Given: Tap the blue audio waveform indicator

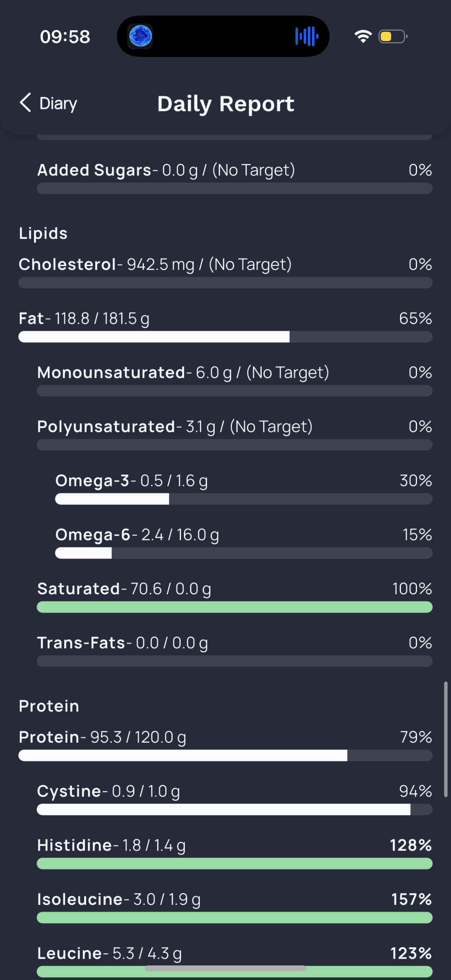Looking at the screenshot, I should 307,36.
